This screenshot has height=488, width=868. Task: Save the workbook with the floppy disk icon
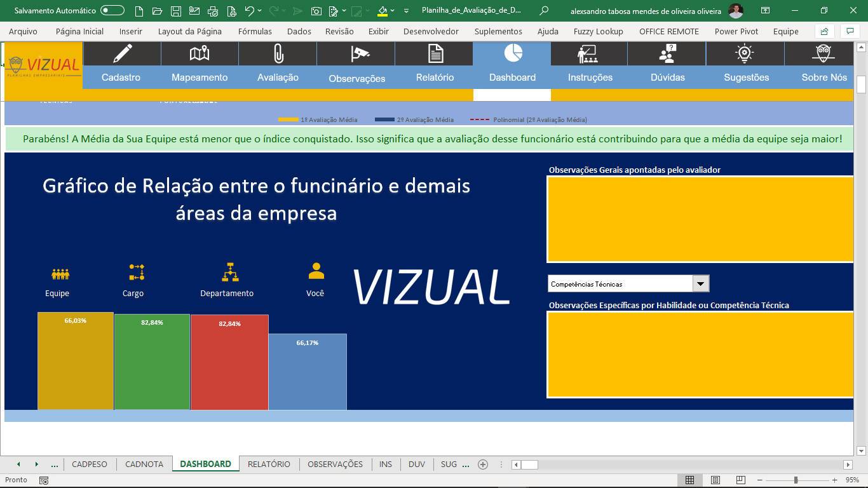(x=176, y=11)
